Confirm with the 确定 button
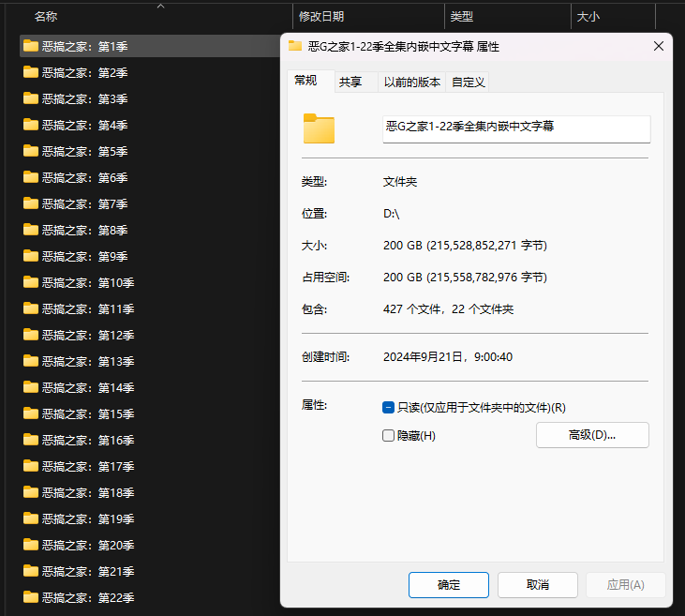Image resolution: width=685 pixels, height=616 pixels. coord(449,585)
